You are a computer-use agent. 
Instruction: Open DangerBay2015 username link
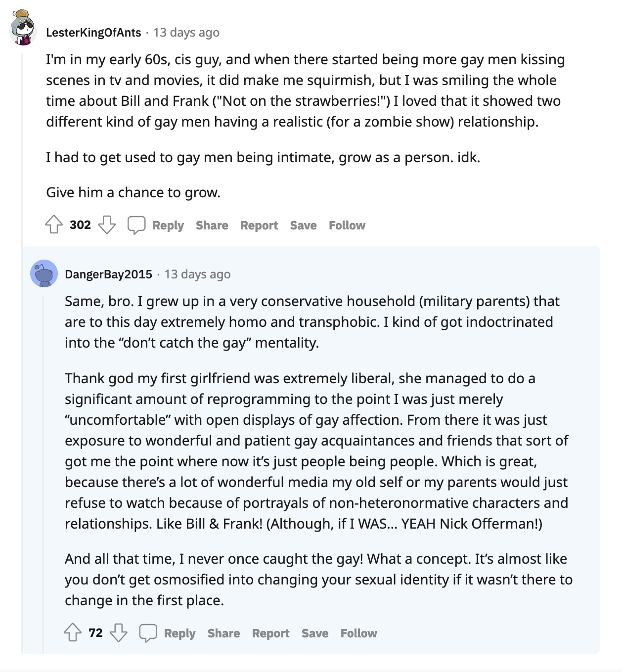pyautogui.click(x=108, y=274)
